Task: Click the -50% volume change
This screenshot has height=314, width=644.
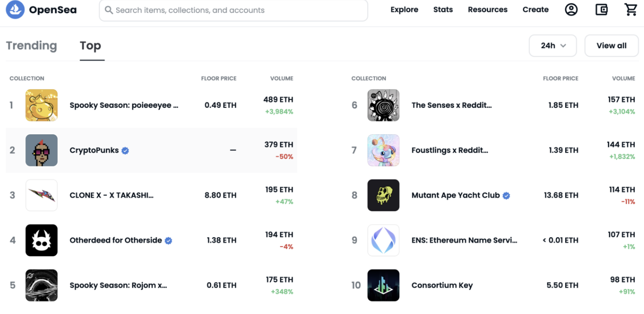Action: [x=284, y=157]
